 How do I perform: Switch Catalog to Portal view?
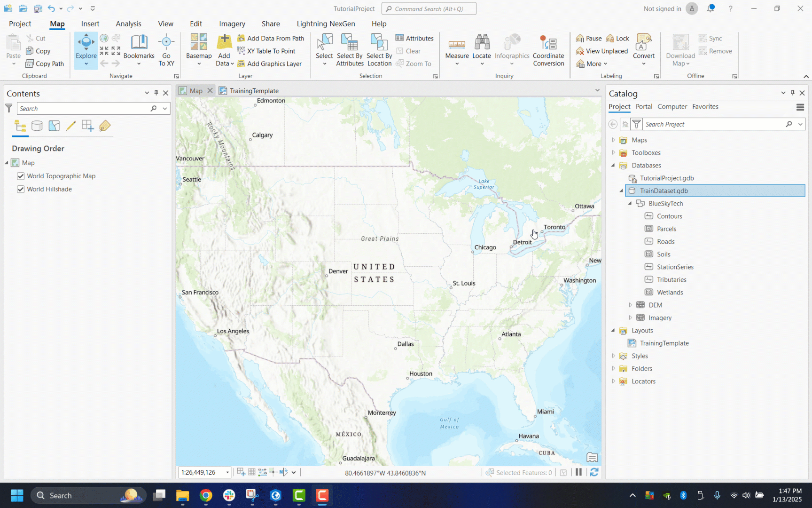[644, 107]
